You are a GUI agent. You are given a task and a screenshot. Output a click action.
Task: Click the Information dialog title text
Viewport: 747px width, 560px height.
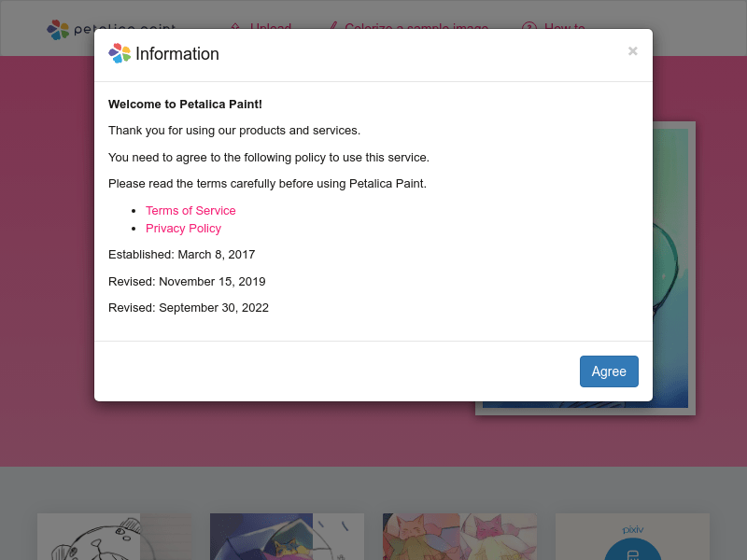(x=177, y=54)
